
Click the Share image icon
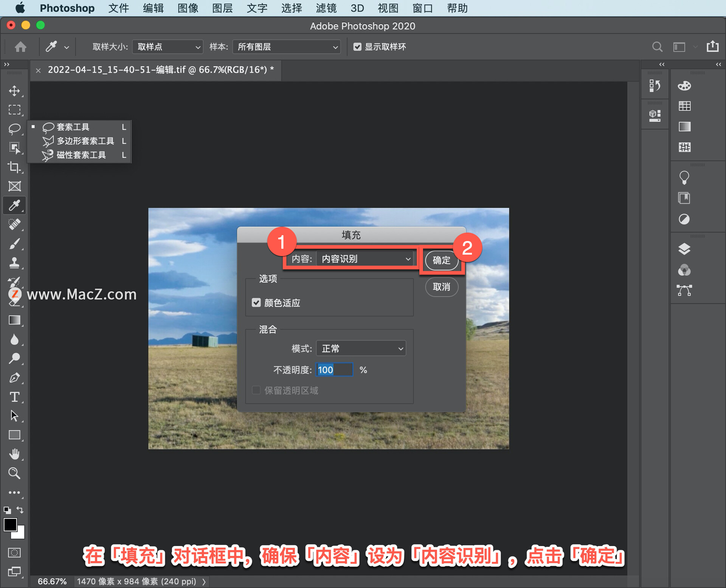click(x=713, y=46)
